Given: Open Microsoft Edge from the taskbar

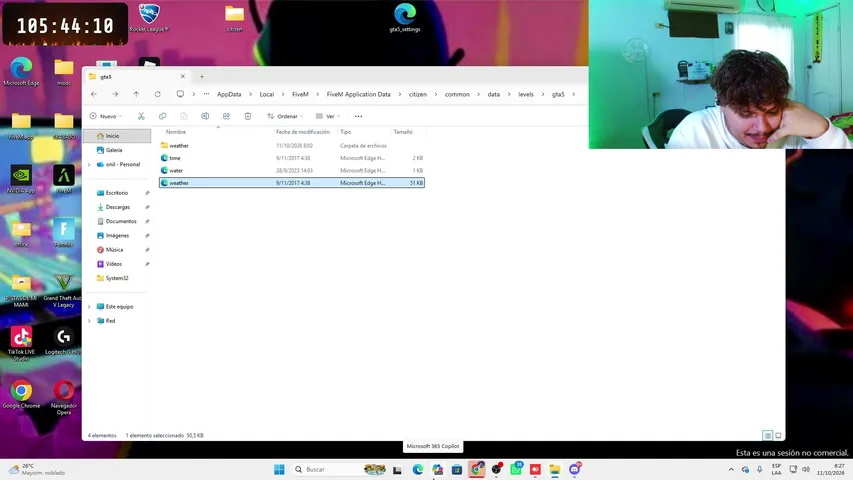Looking at the screenshot, I should click(x=418, y=469).
